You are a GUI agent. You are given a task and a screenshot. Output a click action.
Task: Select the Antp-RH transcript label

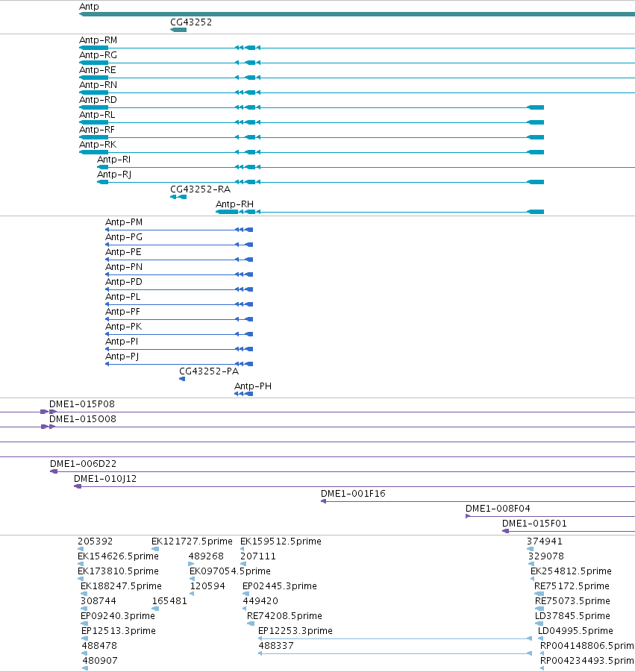pyautogui.click(x=234, y=204)
